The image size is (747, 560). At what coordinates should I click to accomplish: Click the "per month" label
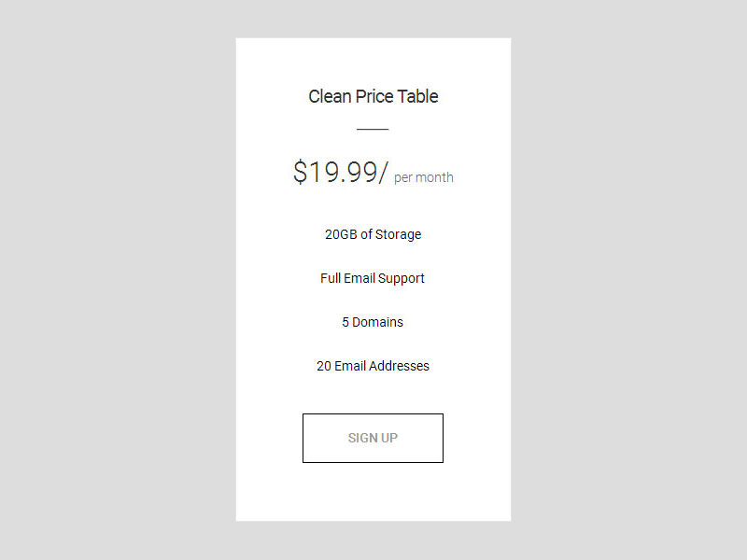coord(423,177)
